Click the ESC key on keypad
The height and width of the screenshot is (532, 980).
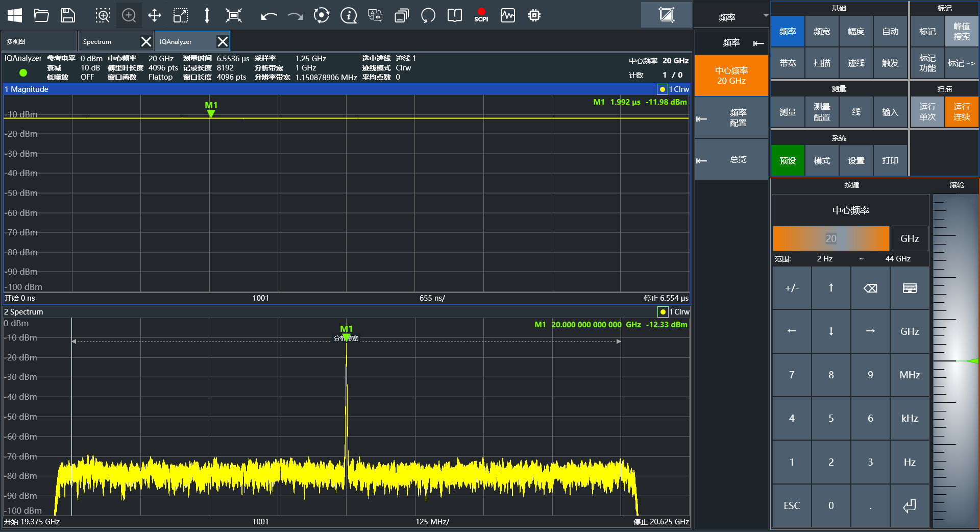[x=792, y=505]
